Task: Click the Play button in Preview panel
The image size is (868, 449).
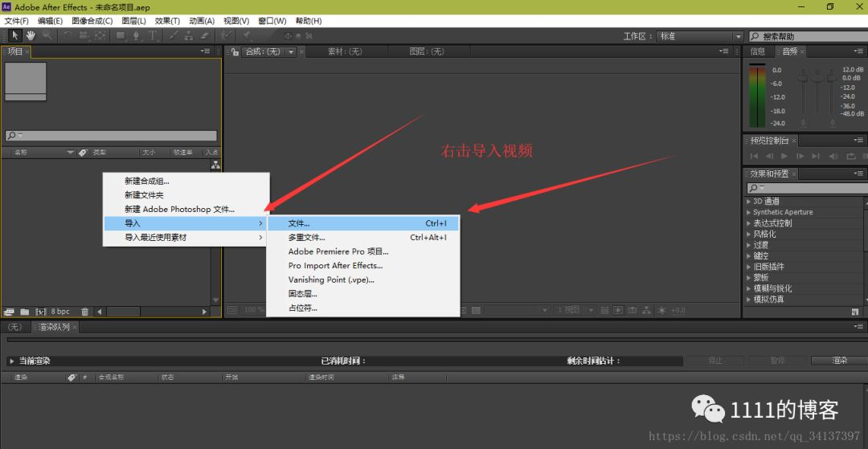Action: click(784, 157)
